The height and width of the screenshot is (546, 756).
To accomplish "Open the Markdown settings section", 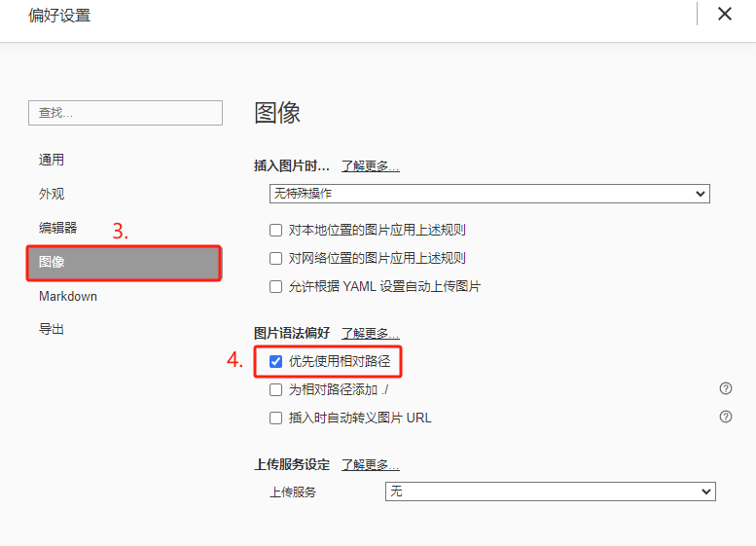I will pyautogui.click(x=68, y=296).
